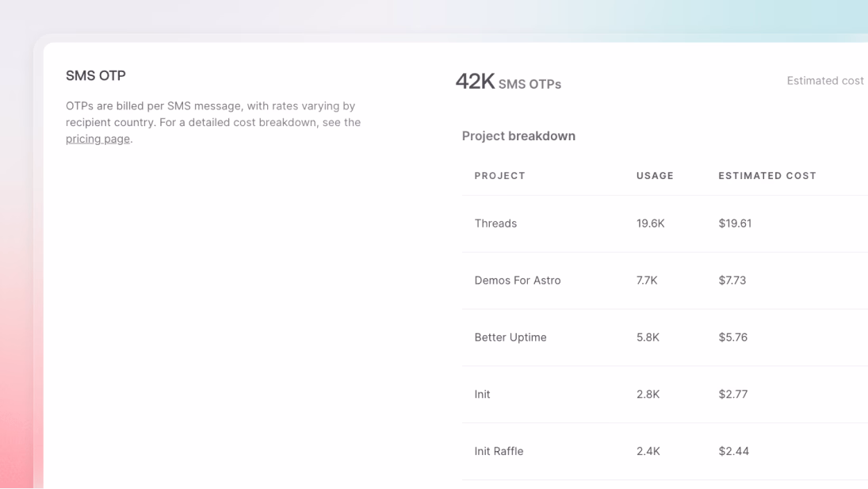Select the Demos For Astro project name
This screenshot has width=868, height=489.
click(518, 281)
